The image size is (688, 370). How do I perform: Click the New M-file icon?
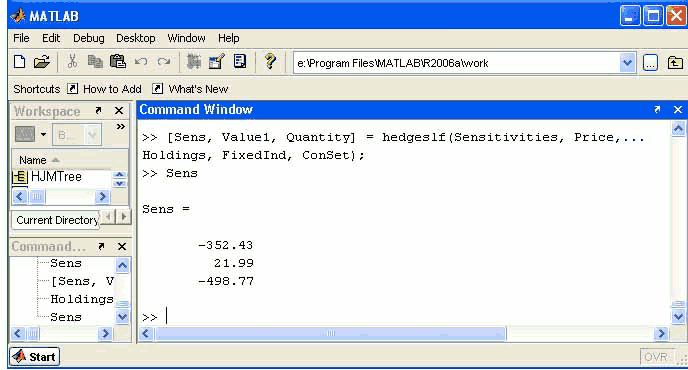point(19,61)
